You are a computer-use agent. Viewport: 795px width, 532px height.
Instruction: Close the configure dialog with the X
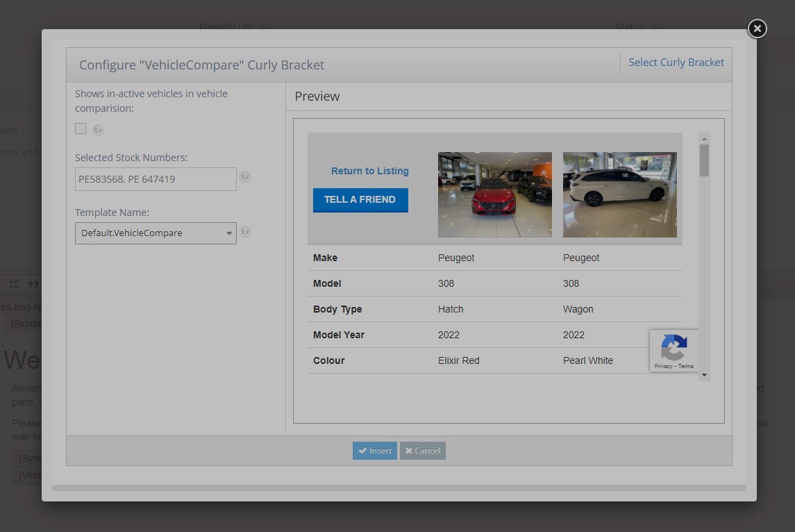point(756,28)
